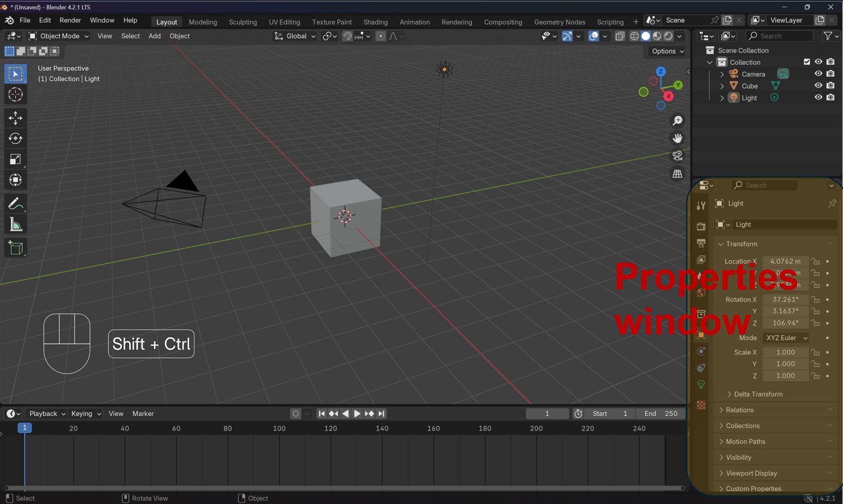Open the Object Mode dropdown
This screenshot has width=843, height=504.
click(59, 36)
